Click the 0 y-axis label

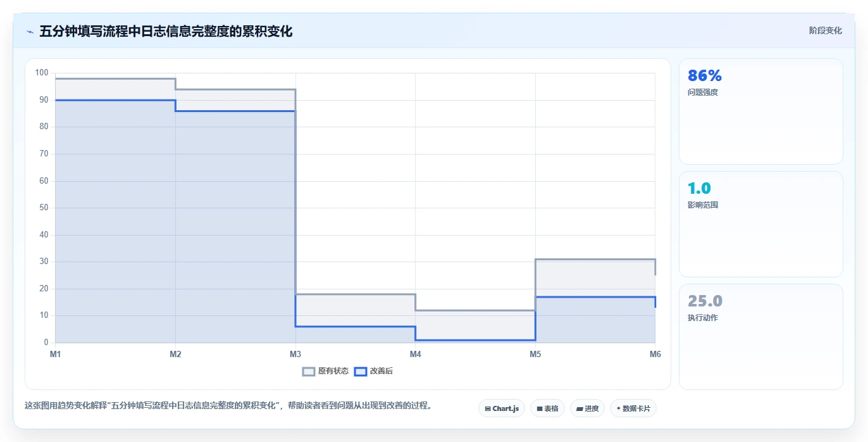pyautogui.click(x=46, y=343)
